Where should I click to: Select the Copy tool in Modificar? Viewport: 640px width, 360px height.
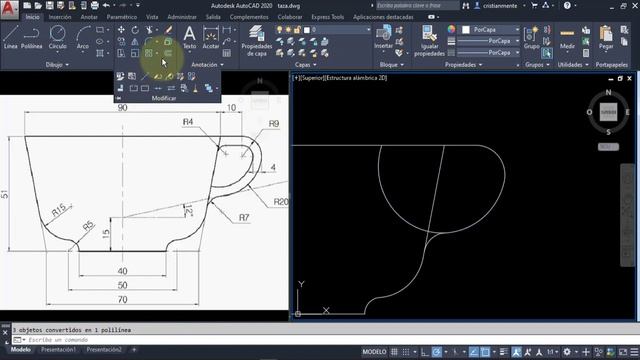coord(121,41)
